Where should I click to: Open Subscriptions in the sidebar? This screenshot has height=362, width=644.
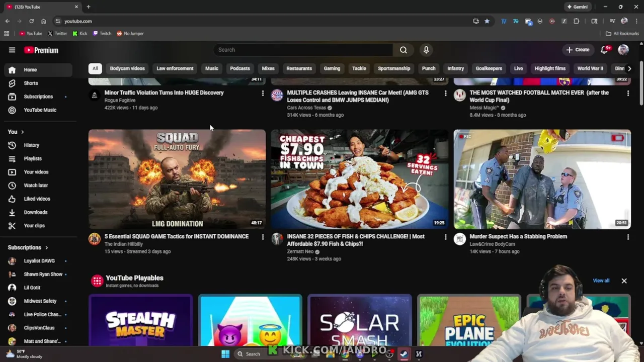[38, 97]
